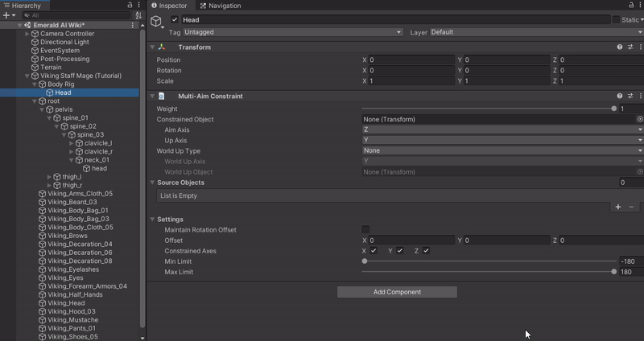This screenshot has height=341, width=644.
Task: Click the Hierarchy sort order icon
Action: point(138,15)
